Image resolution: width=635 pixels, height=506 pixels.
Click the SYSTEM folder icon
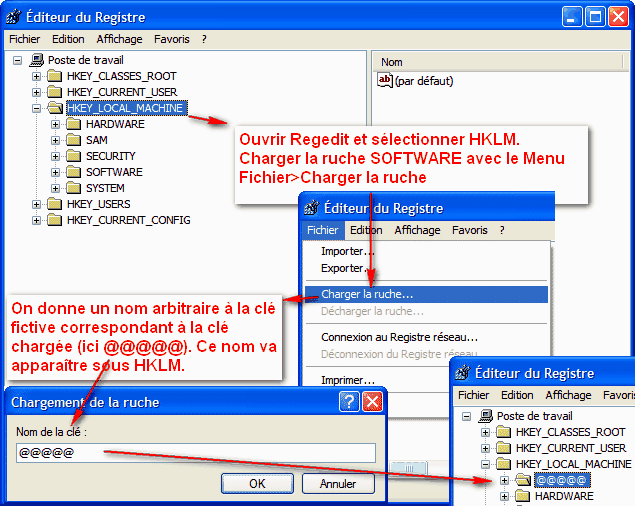tap(73, 188)
